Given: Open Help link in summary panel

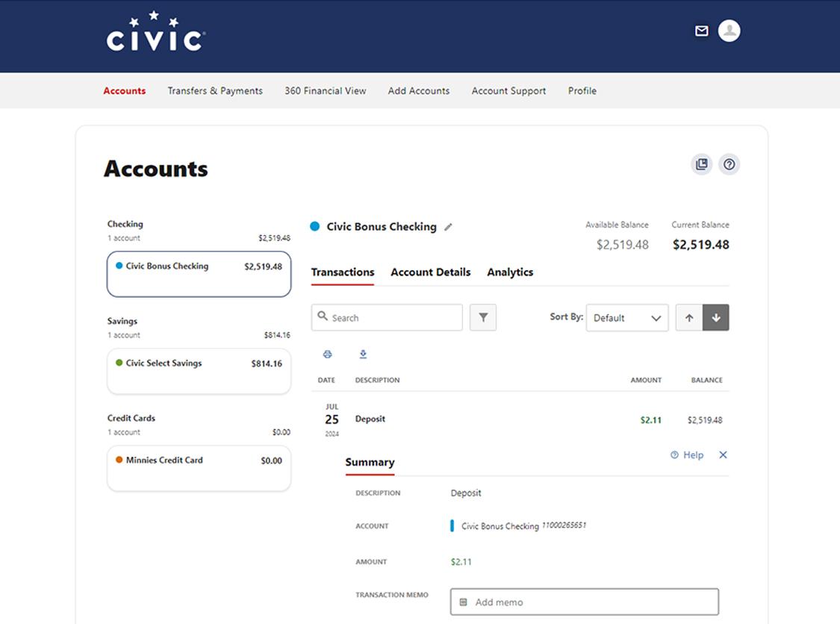Looking at the screenshot, I should pos(687,455).
